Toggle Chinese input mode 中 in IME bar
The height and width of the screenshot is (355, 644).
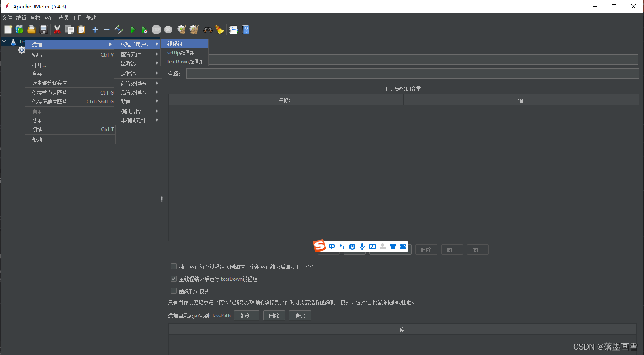click(332, 247)
